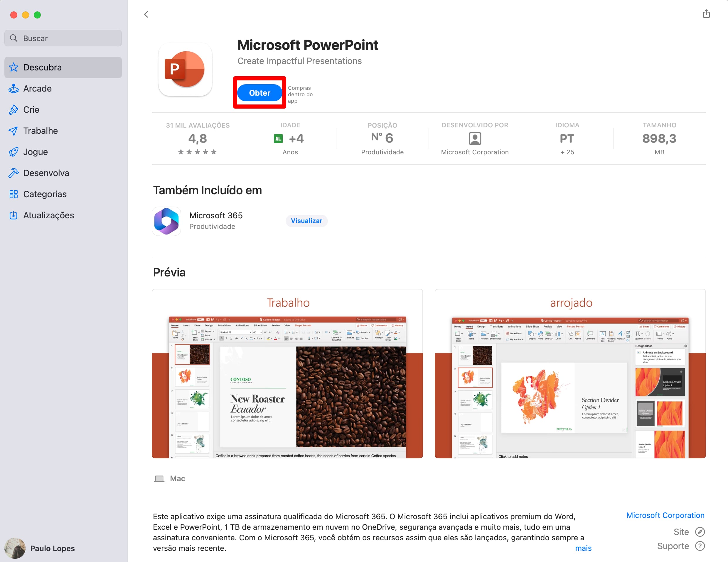
Task: Open the arrojado preview screenshot
Action: [x=570, y=373]
